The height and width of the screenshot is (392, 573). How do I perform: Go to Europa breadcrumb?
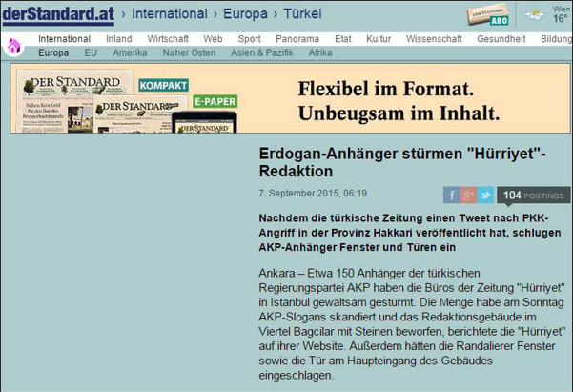[245, 14]
